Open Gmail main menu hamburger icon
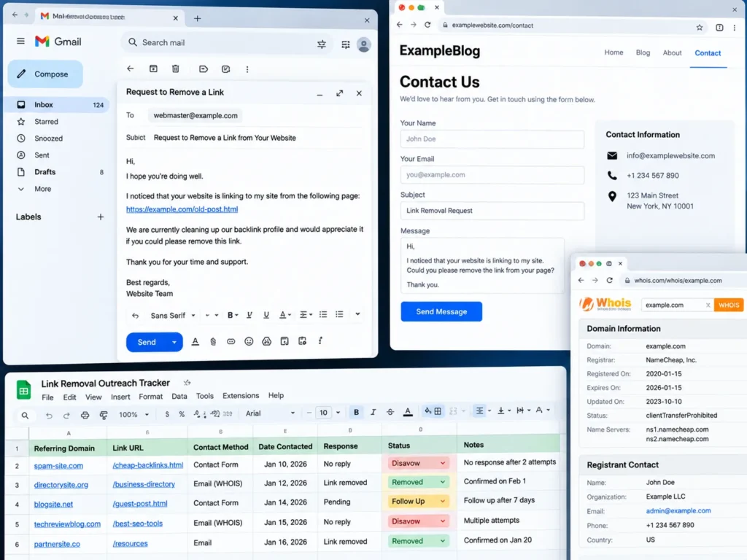 [20, 41]
